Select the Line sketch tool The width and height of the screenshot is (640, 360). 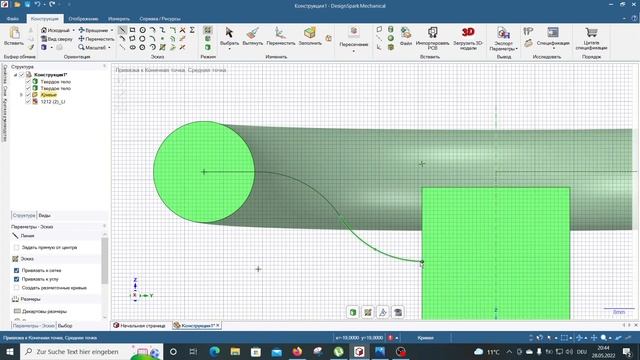[x=122, y=30]
